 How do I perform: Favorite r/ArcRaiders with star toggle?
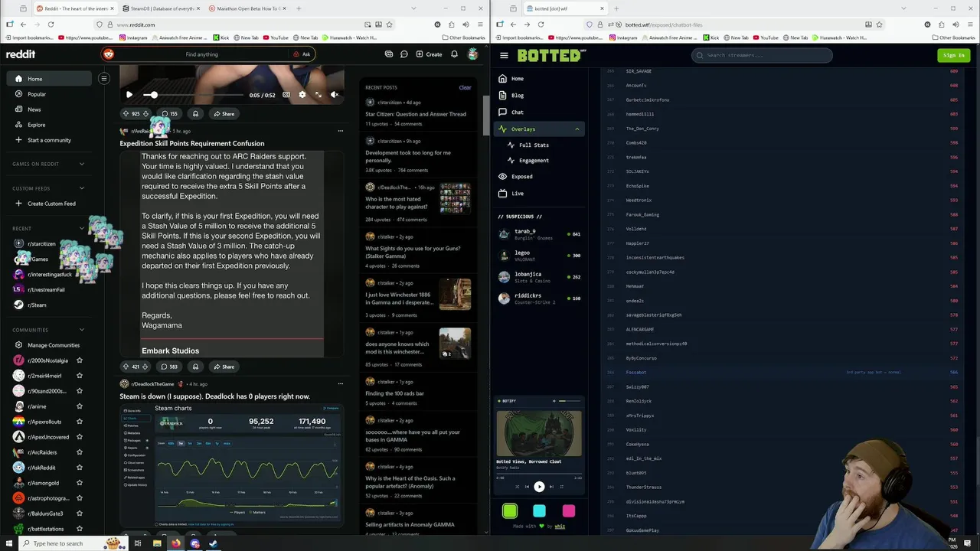(x=80, y=452)
